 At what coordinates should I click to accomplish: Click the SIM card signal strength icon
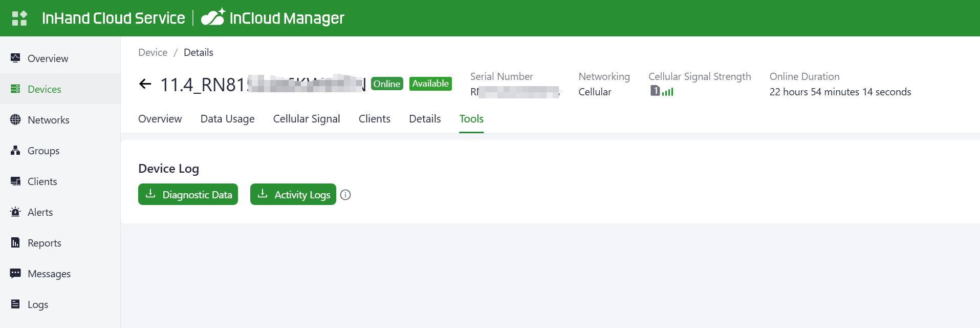(x=662, y=91)
